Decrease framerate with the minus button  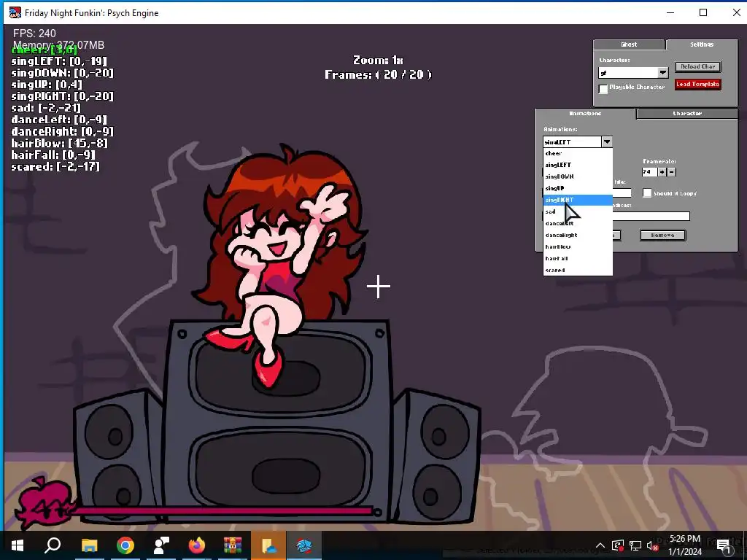pos(671,172)
